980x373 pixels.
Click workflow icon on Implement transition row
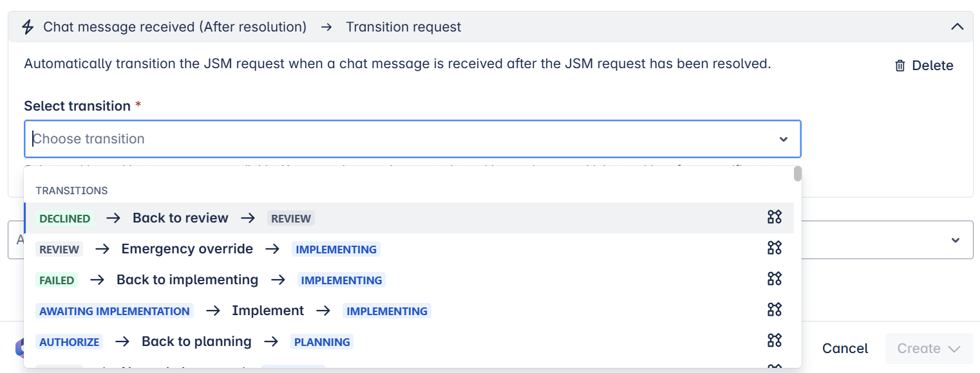[774, 310]
